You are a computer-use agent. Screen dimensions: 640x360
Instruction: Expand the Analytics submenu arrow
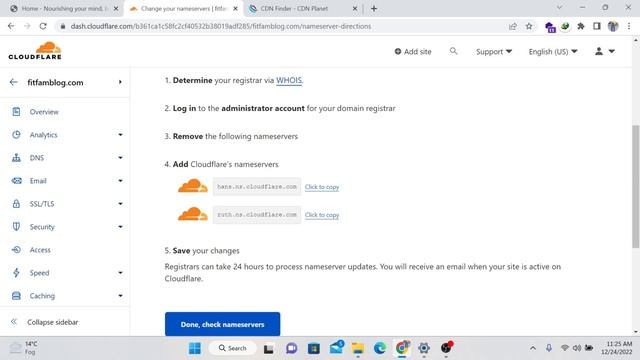coord(120,135)
